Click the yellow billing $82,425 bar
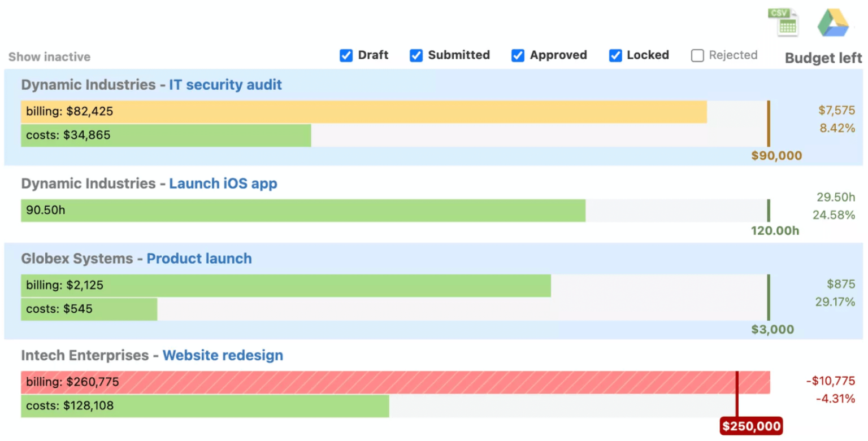The height and width of the screenshot is (441, 868). (x=363, y=112)
